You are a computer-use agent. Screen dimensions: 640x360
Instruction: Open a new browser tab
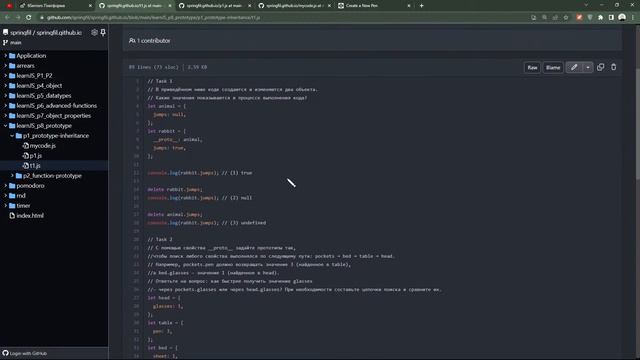(x=422, y=6)
